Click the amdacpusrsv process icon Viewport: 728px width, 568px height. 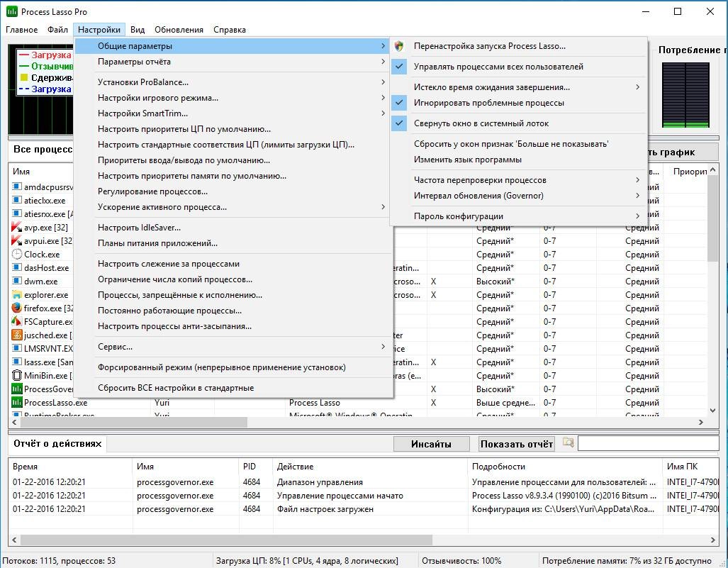point(17,186)
